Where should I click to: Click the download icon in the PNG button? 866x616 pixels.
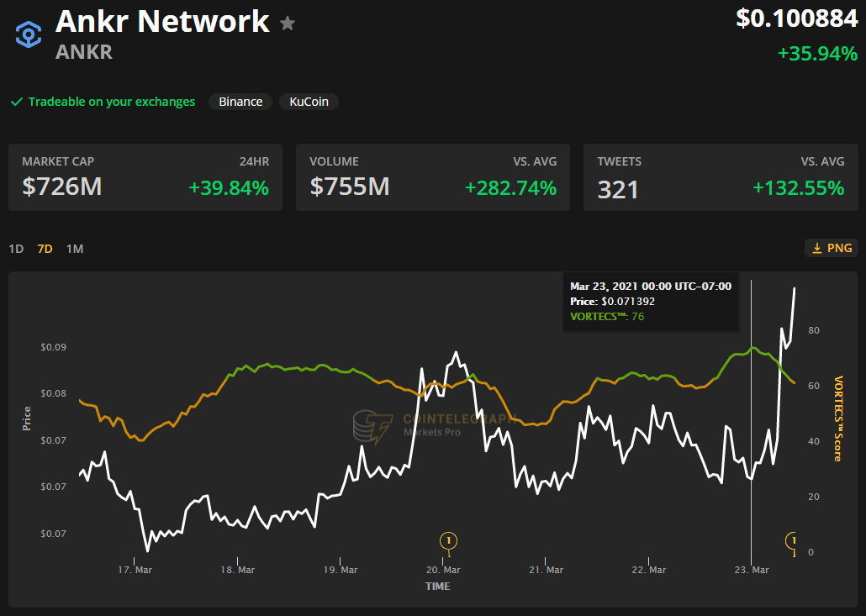[817, 249]
